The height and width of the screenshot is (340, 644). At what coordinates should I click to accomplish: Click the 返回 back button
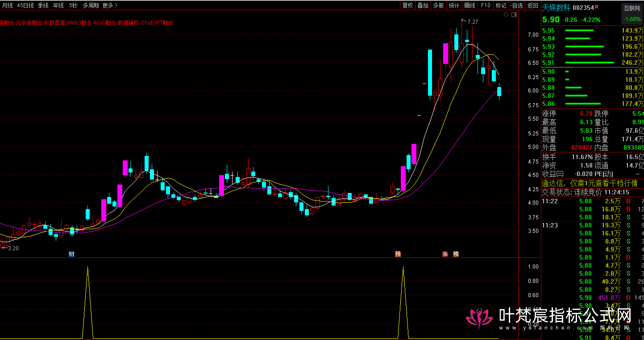532,5
